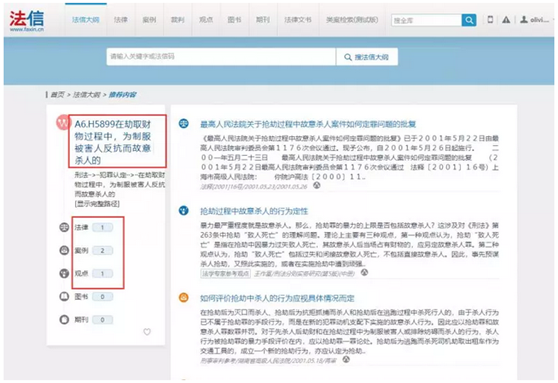
Task: Click the 法律 count badge 1
Action: point(102,227)
